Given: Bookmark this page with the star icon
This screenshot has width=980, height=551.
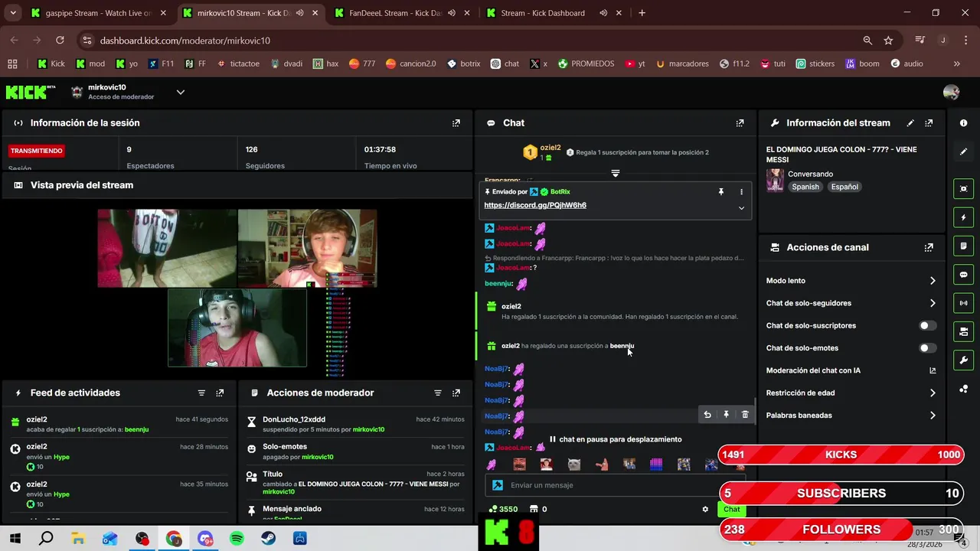Looking at the screenshot, I should pos(888,41).
